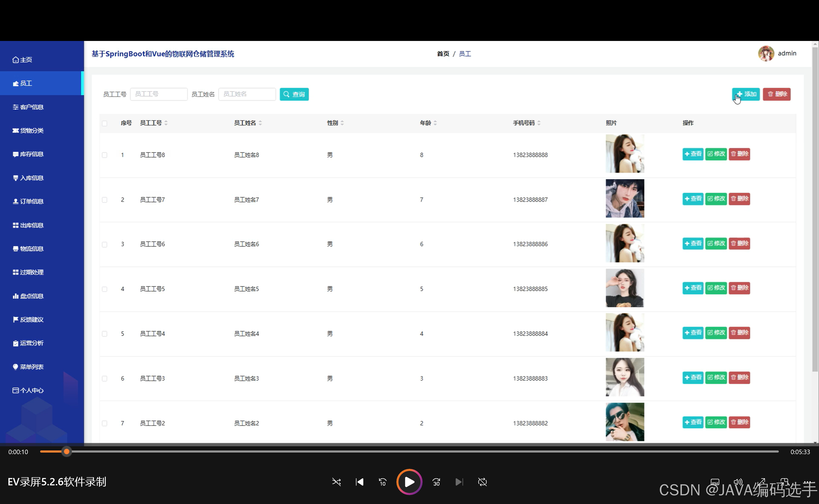
Task: Click 查看 for 员工工号3
Action: pos(693,377)
